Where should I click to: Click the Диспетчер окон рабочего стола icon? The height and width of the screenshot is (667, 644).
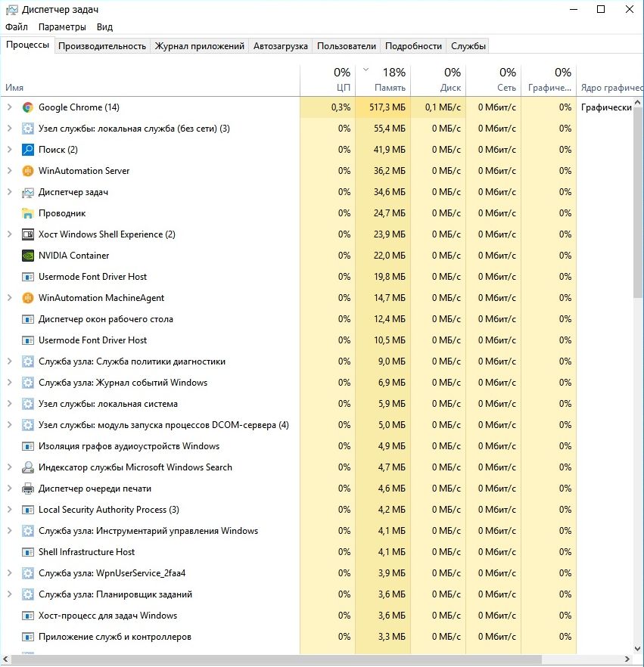point(28,319)
